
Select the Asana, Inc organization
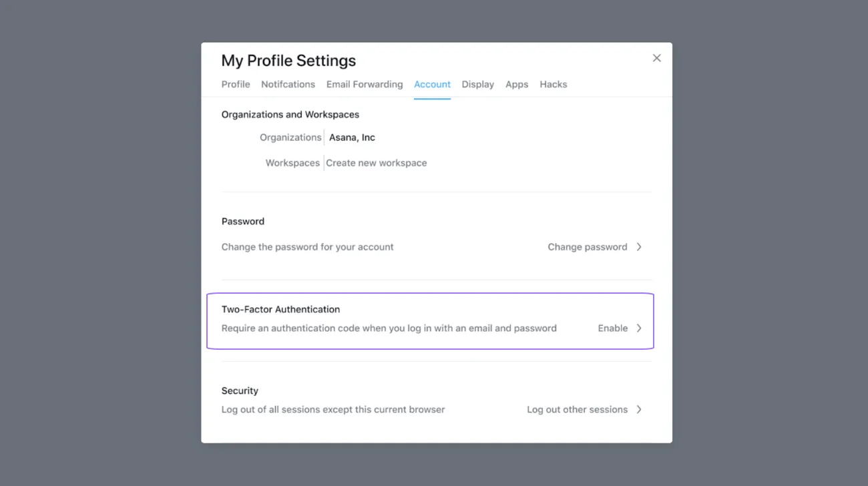pos(352,137)
